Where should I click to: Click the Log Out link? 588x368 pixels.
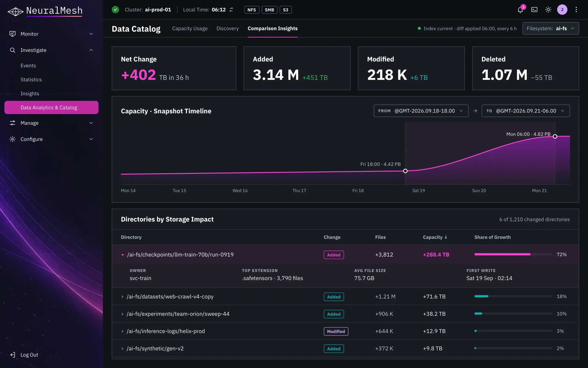tap(29, 355)
